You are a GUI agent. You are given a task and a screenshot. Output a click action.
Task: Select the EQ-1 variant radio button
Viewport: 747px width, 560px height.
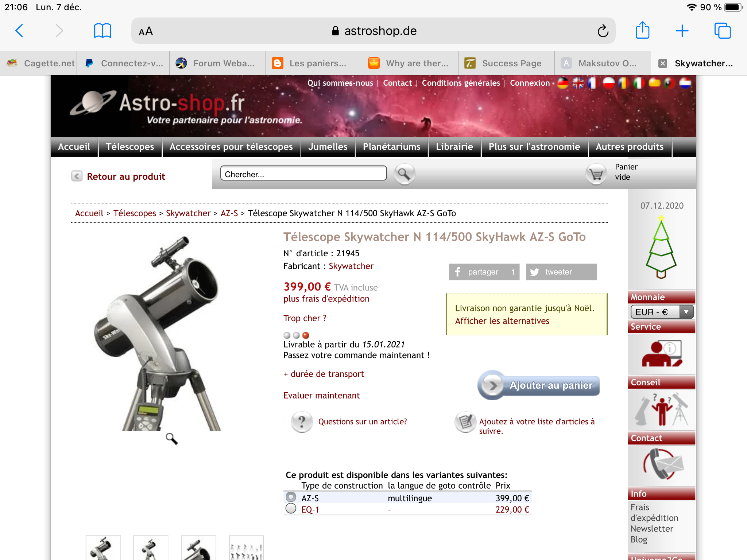[291, 509]
